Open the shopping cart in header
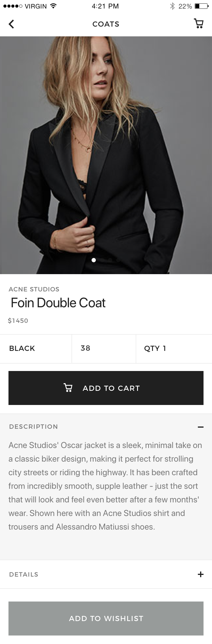 pyautogui.click(x=199, y=24)
